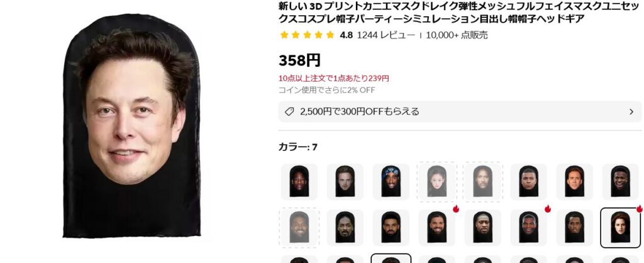Open the 2,500円で300円OFF coupon chevron
The width and height of the screenshot is (644, 263).
pos(631,112)
